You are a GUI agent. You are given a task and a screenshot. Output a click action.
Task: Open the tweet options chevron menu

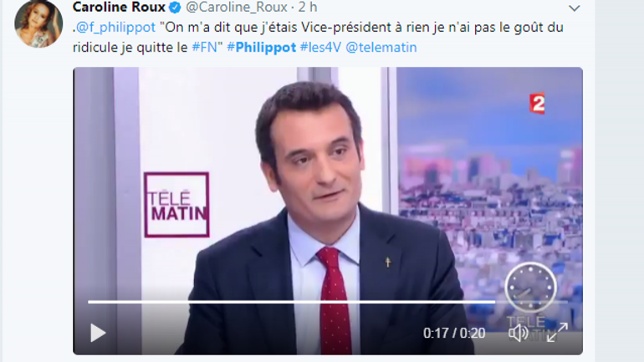pyautogui.click(x=575, y=8)
